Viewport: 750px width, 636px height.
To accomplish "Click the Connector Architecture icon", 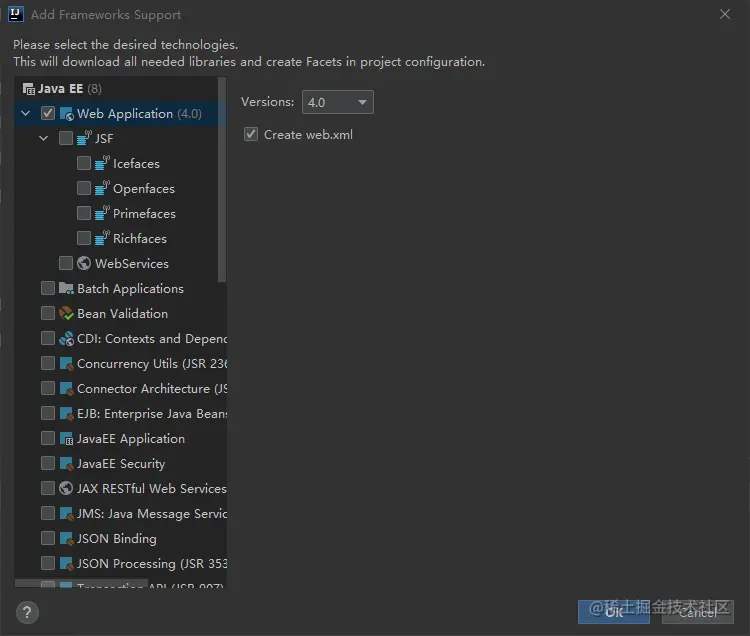I will (66, 388).
